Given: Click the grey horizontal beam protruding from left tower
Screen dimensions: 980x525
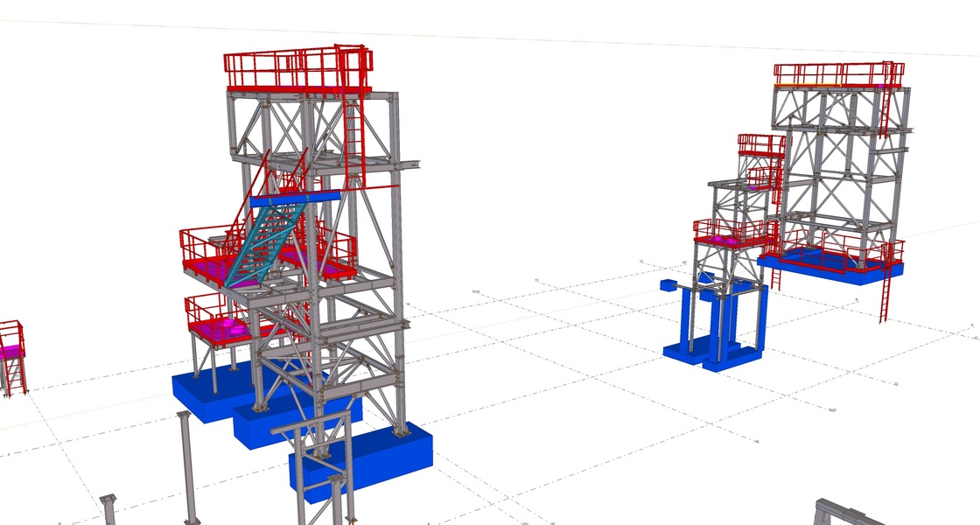Looking at the screenshot, I should 407,164.
